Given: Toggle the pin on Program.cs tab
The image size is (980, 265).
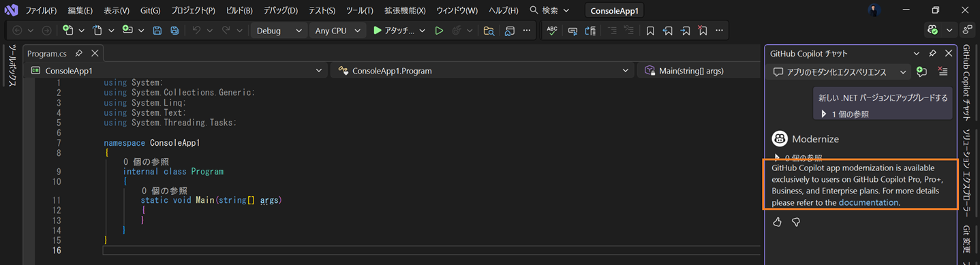Looking at the screenshot, I should pos(79,53).
